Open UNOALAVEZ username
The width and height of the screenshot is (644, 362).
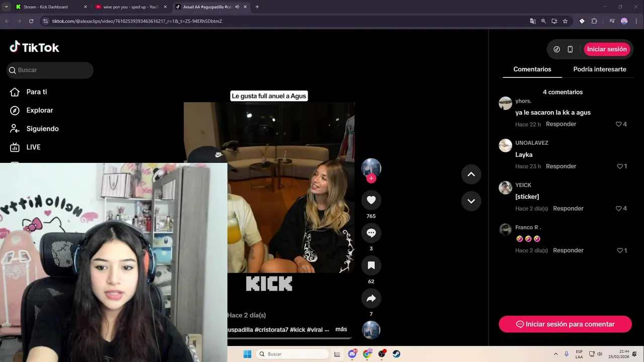531,143
